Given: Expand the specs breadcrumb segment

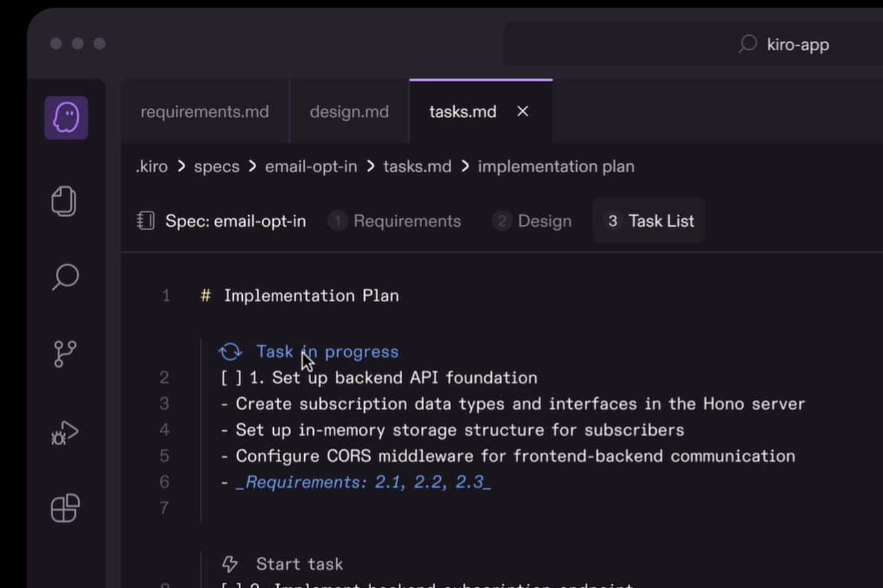Looking at the screenshot, I should point(217,167).
